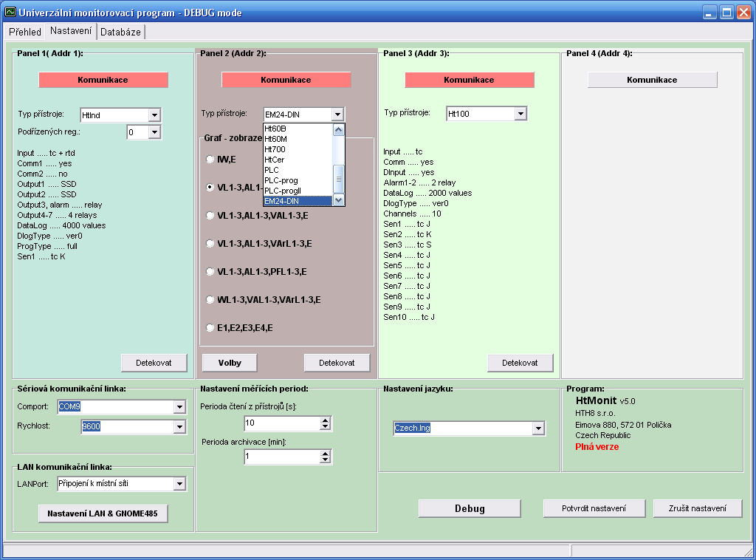Viewport: 756px width, 560px height.
Task: Open Panel 1 Typ přístroje dropdown (HtInd)
Action: click(x=154, y=115)
